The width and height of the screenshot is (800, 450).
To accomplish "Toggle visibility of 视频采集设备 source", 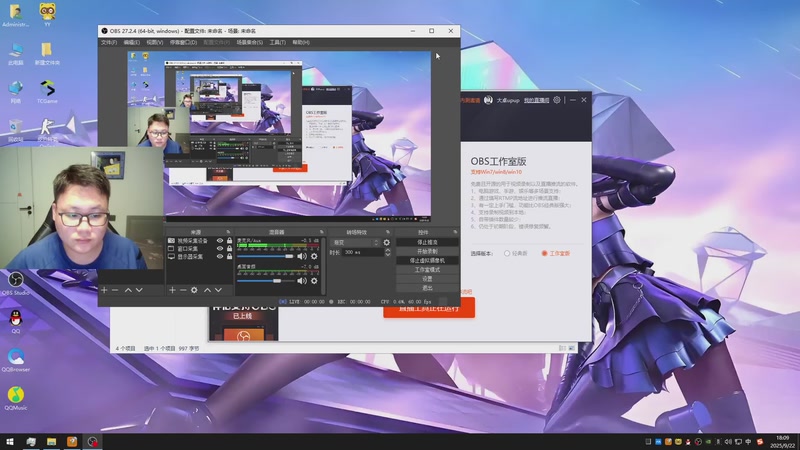I will (220, 240).
